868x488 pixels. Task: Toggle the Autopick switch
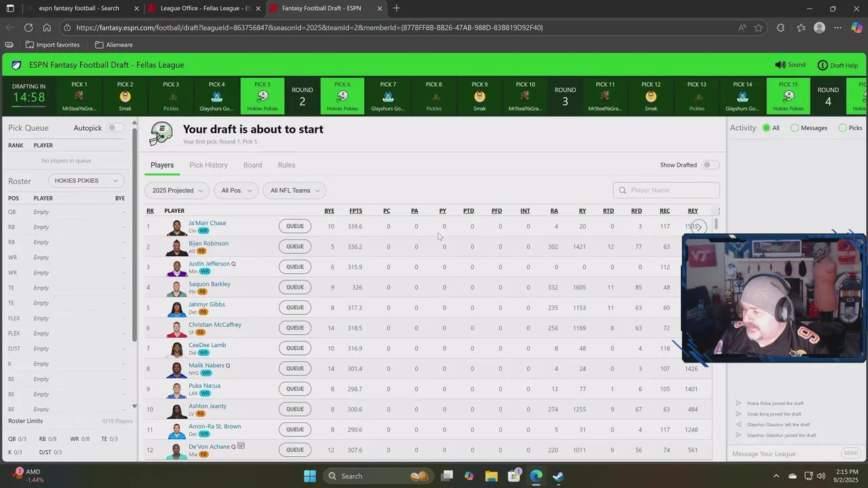click(x=115, y=127)
